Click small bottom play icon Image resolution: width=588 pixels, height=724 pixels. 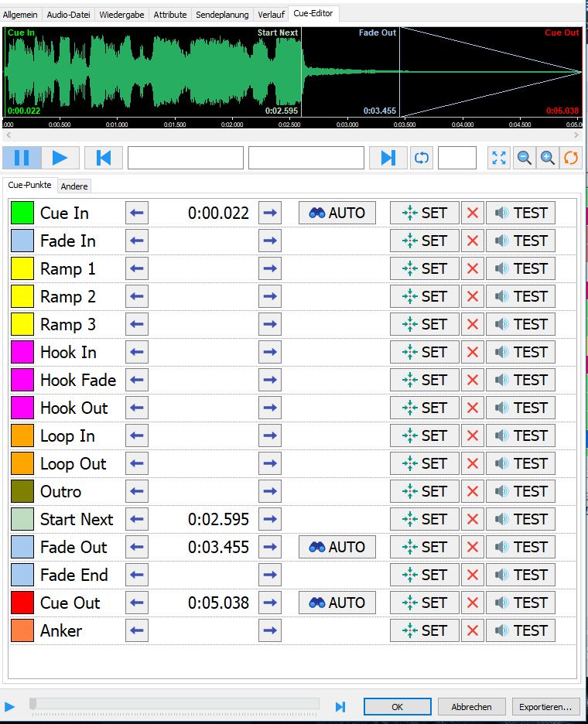coord(10,707)
